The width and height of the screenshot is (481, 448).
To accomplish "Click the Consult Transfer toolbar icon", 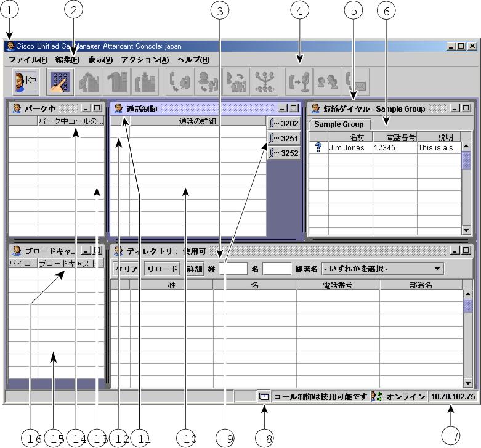I will [208, 81].
